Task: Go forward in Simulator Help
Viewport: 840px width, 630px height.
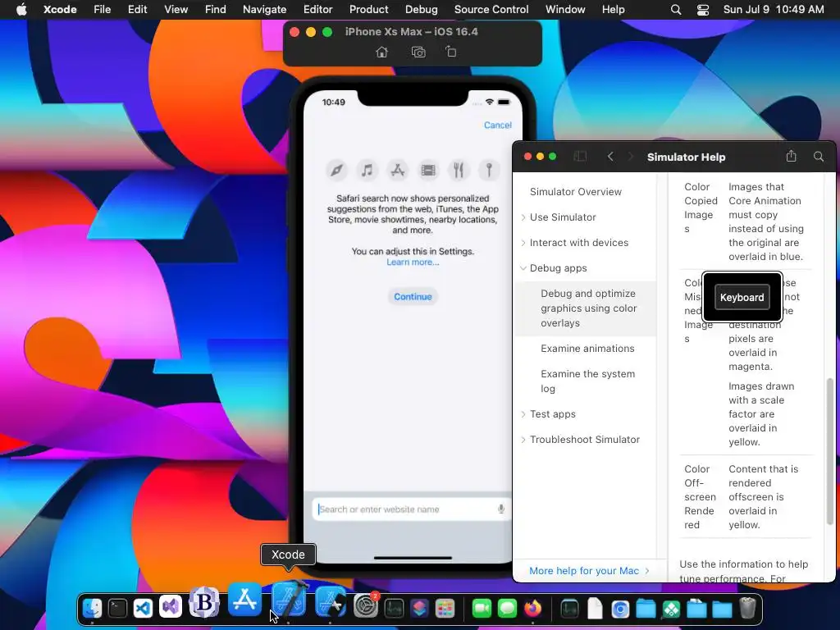Action: (x=631, y=157)
